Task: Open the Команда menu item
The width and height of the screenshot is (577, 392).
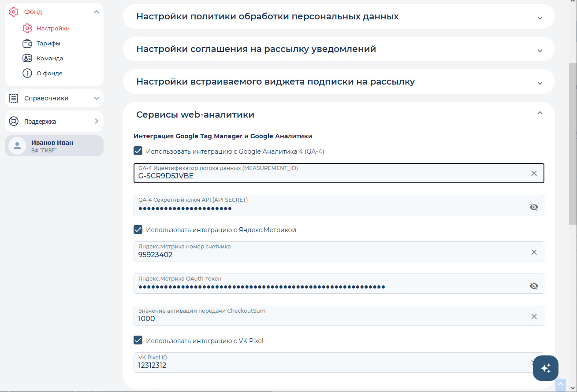Action: coord(50,58)
